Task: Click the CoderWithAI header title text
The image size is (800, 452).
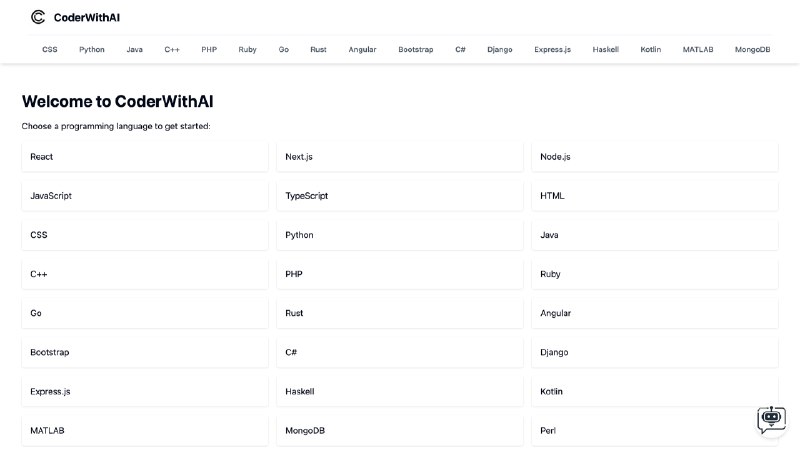Action: 87,17
